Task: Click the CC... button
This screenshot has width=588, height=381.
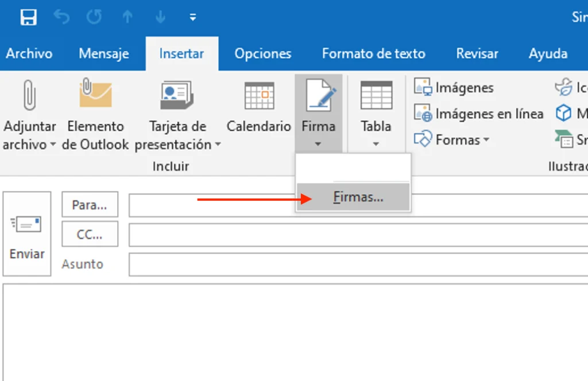Action: tap(90, 234)
